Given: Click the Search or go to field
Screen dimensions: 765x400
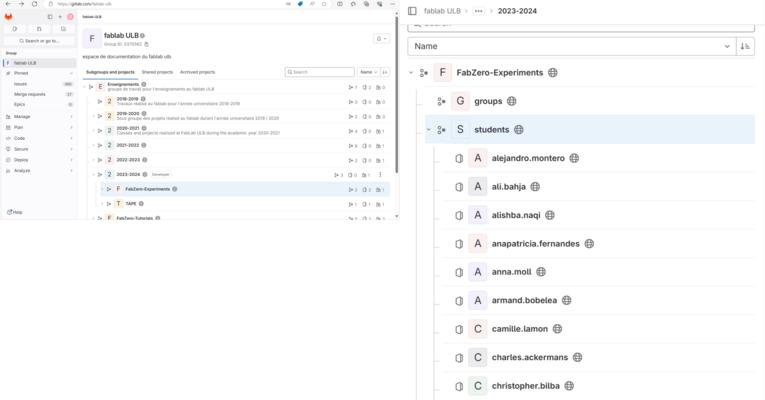Looking at the screenshot, I should click(40, 41).
